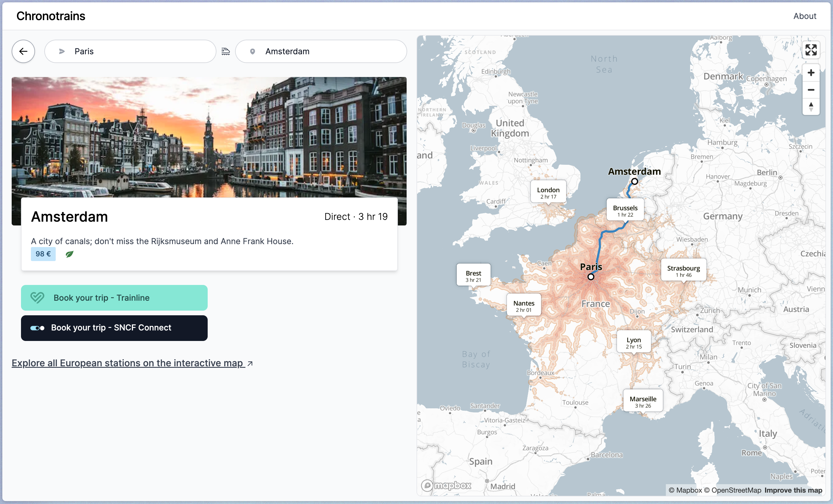Click the Barcelona label on the map

coord(606,455)
